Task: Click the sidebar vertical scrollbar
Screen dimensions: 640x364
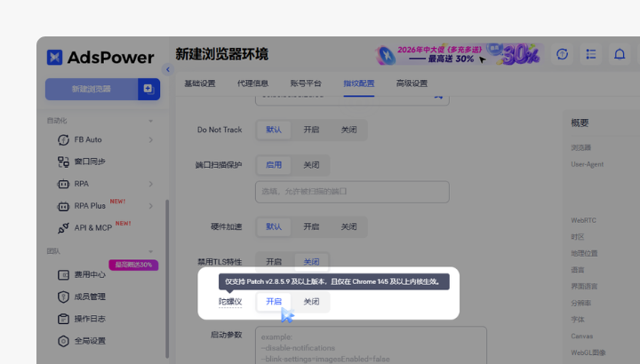Action: (167, 280)
